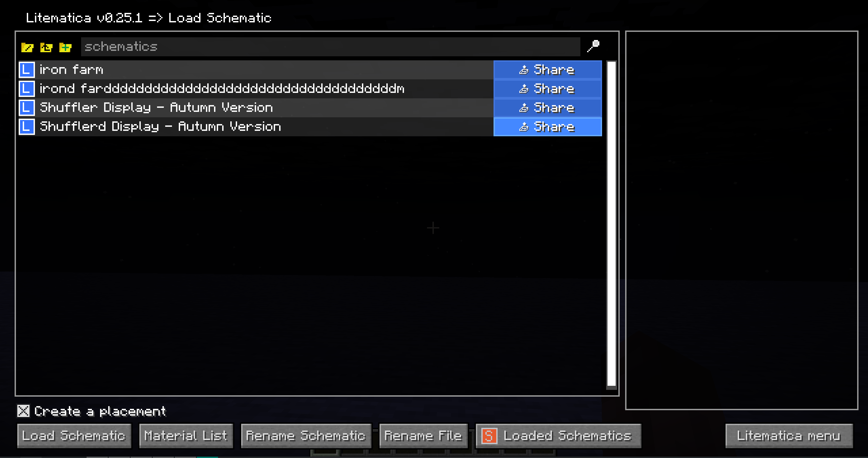Return to the Litematica menu
The image size is (868, 458).
(x=789, y=436)
